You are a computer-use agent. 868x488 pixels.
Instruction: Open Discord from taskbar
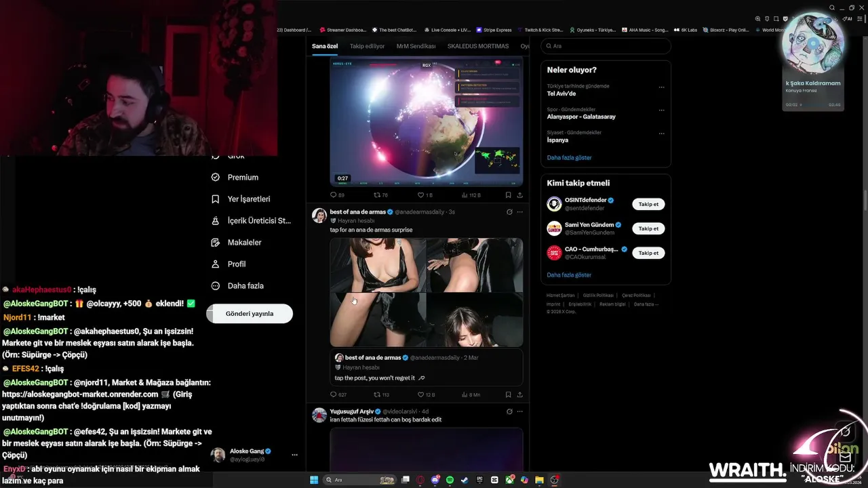coord(435,480)
